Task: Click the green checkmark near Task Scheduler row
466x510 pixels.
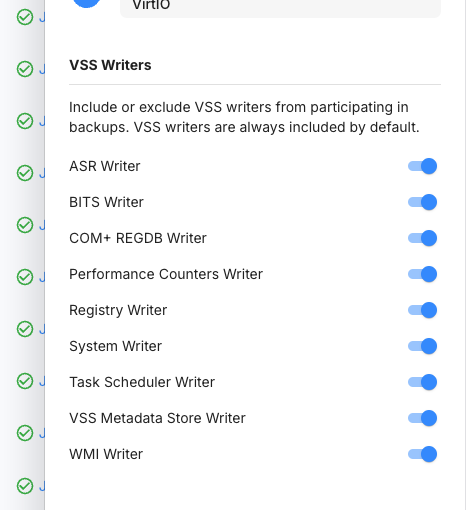Action: click(25, 381)
